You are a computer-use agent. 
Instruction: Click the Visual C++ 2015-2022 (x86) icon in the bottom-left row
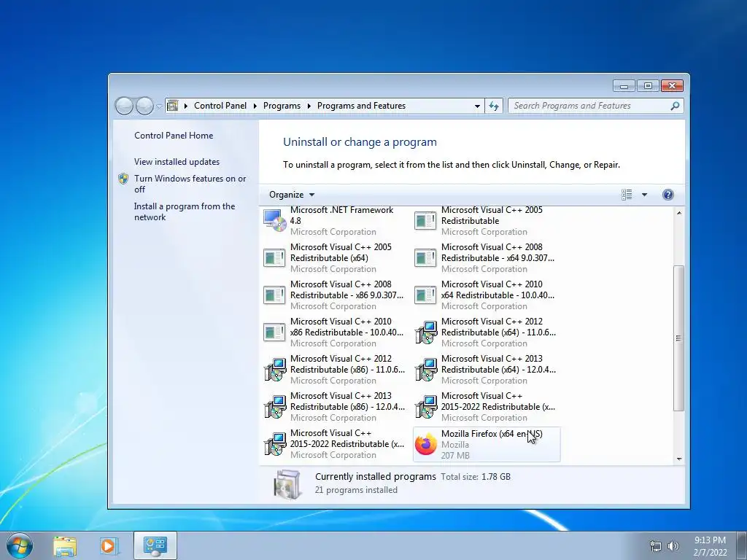275,444
